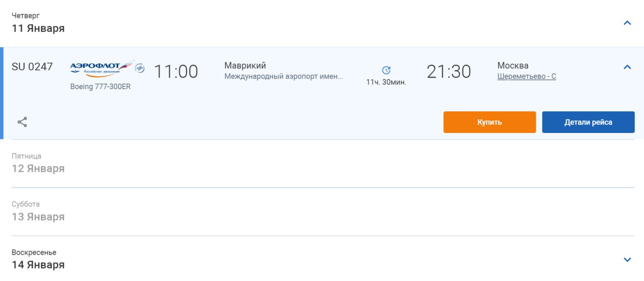Click the flight duration clock icon
The height and width of the screenshot is (281, 644).
[386, 70]
